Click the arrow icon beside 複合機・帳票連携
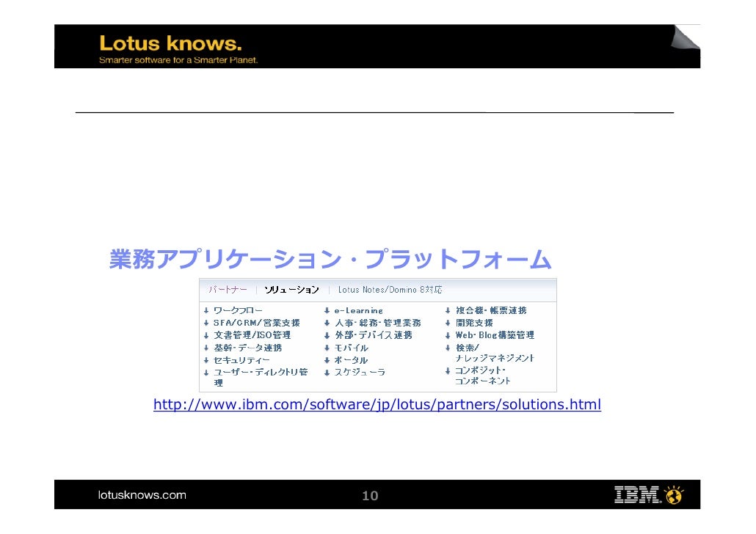 coord(448,310)
